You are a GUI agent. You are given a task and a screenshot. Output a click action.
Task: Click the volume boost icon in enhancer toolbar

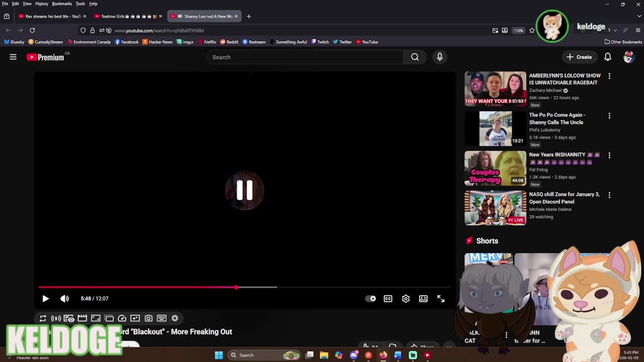click(x=56, y=318)
